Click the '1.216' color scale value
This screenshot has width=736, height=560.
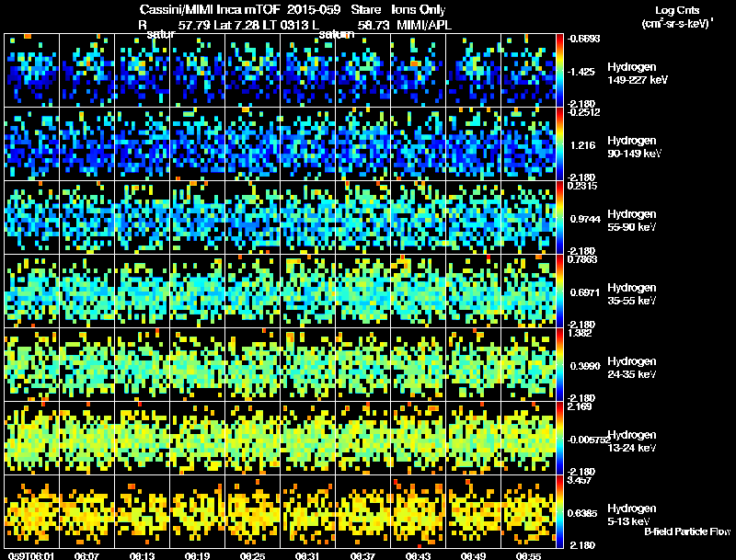[x=582, y=145]
